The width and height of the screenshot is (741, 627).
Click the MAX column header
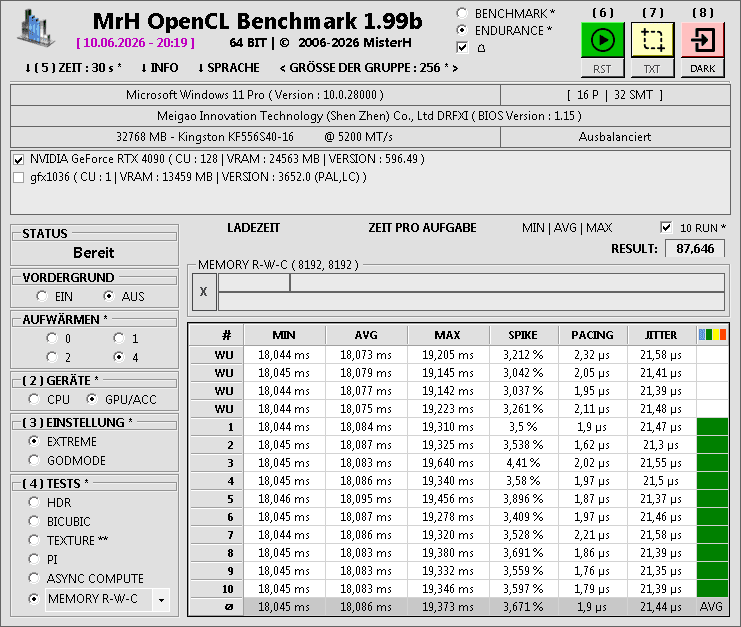click(x=448, y=335)
